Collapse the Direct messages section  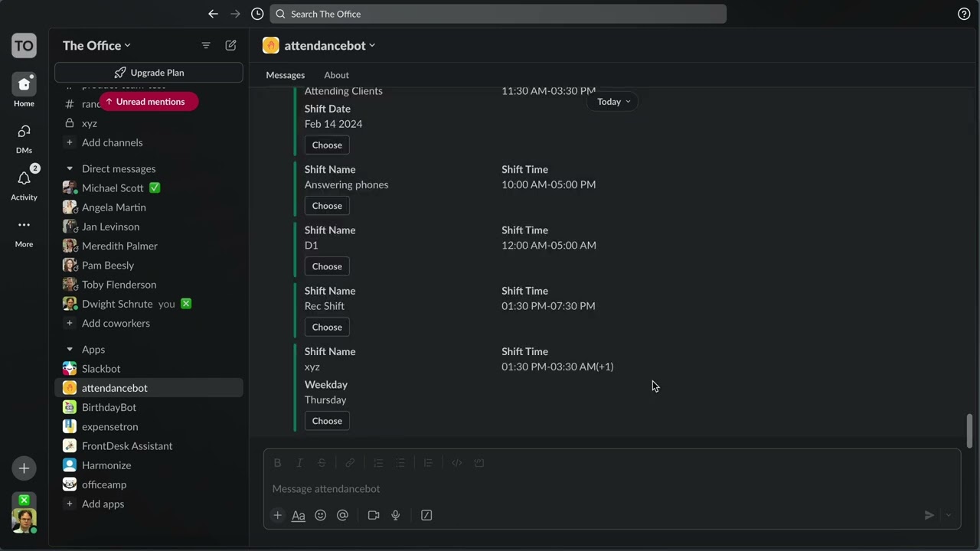tap(70, 168)
